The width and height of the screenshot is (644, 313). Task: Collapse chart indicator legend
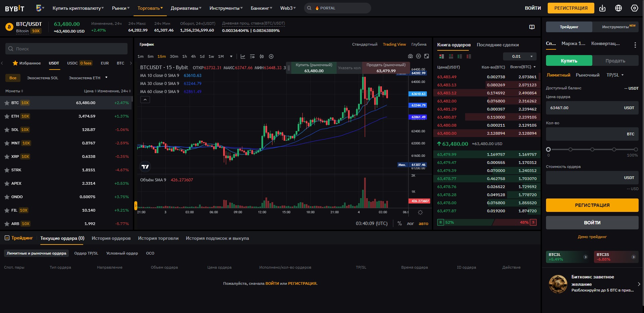[x=145, y=100]
